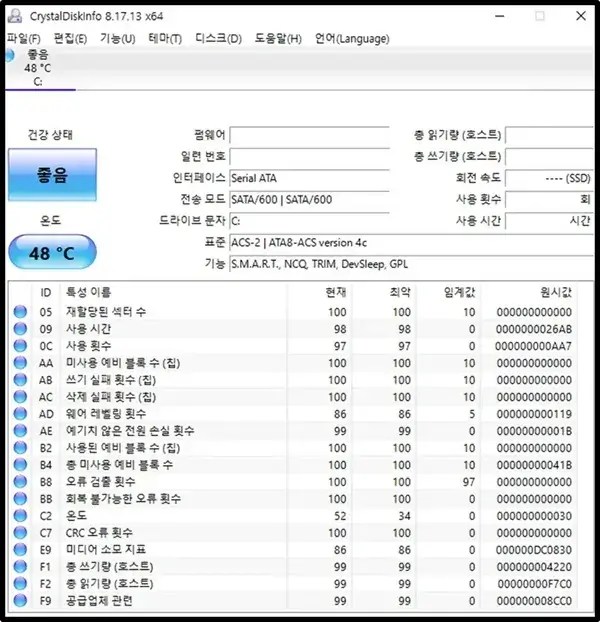Click the 드라이브 문자 field showing C:

point(309,221)
